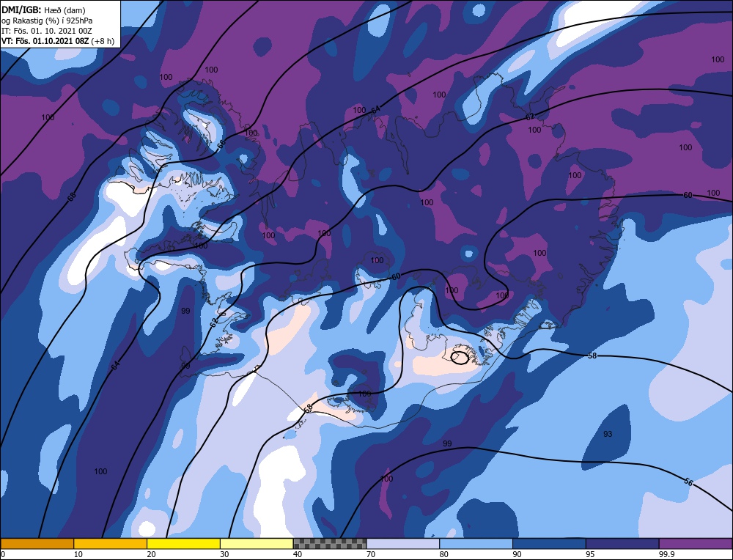Click the checkered gray 40–70 legend swatch

click(330, 543)
